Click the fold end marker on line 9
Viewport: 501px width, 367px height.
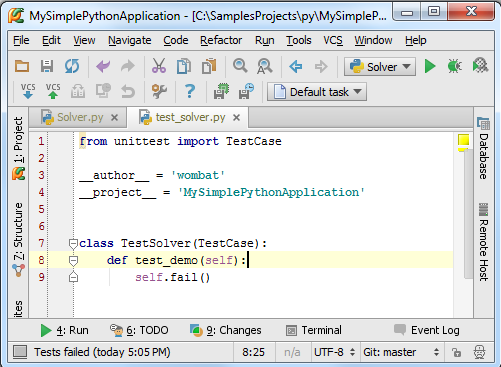click(x=73, y=277)
